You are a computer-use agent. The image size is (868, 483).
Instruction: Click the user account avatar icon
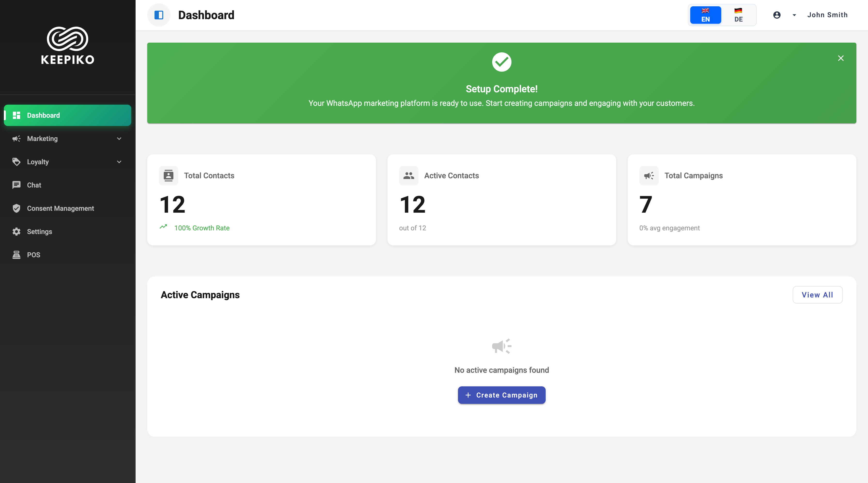(x=777, y=15)
